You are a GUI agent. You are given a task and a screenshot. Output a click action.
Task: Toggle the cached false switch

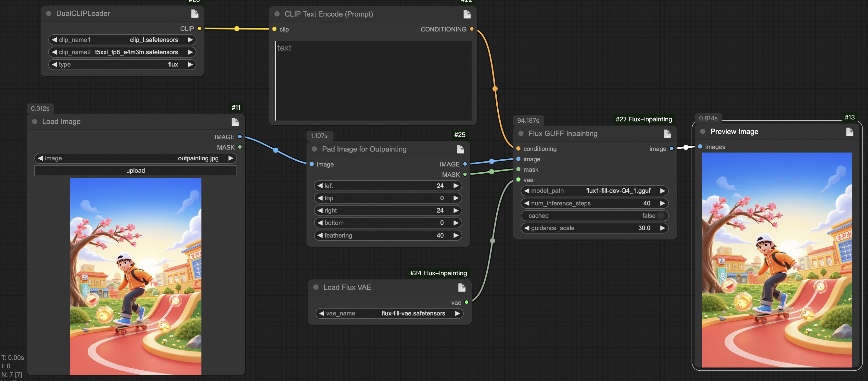pos(660,216)
